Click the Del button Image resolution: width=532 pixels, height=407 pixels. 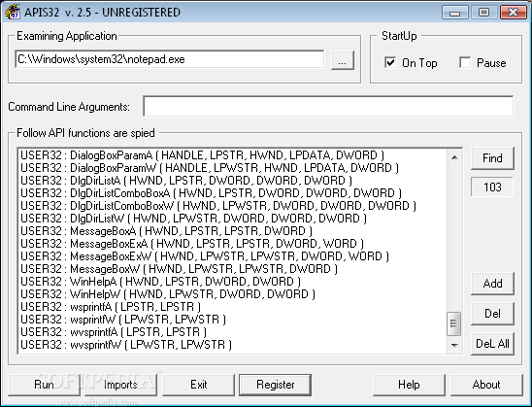pyautogui.click(x=492, y=314)
